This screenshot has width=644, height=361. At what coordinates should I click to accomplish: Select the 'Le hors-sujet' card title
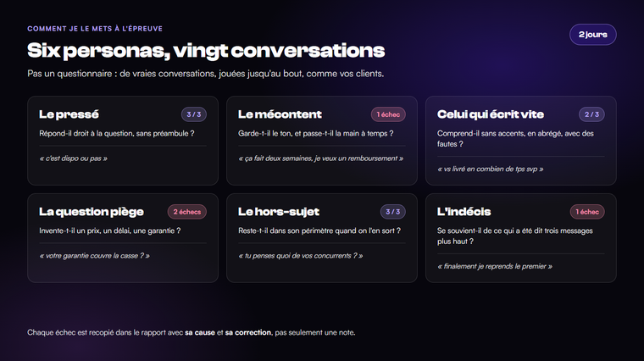[279, 212]
